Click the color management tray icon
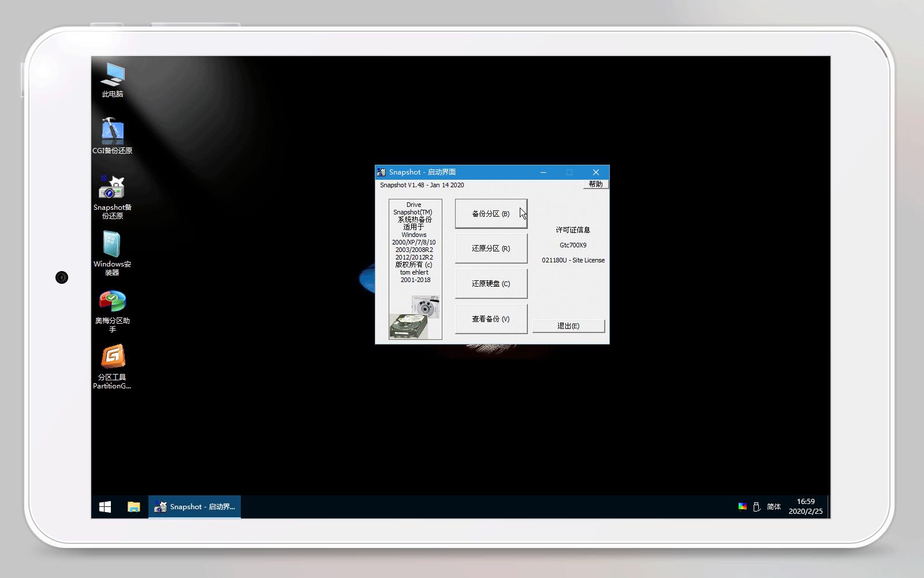Image resolution: width=924 pixels, height=578 pixels. 742,506
